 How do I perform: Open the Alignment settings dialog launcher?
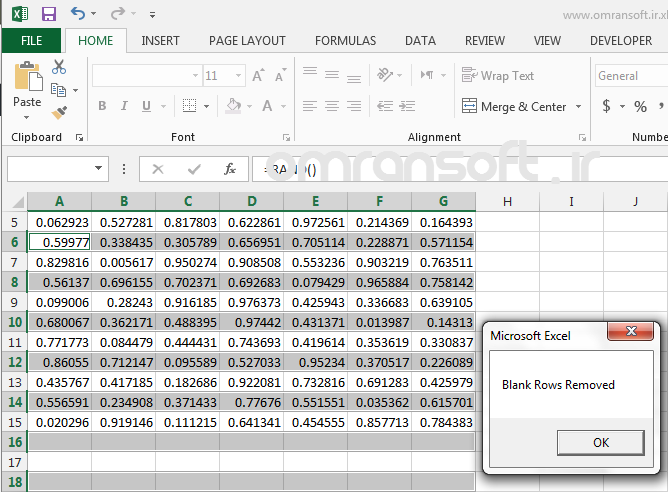click(x=582, y=137)
